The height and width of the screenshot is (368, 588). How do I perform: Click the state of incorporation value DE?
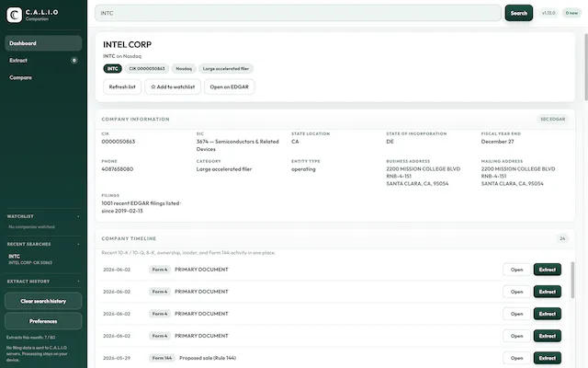(x=390, y=142)
